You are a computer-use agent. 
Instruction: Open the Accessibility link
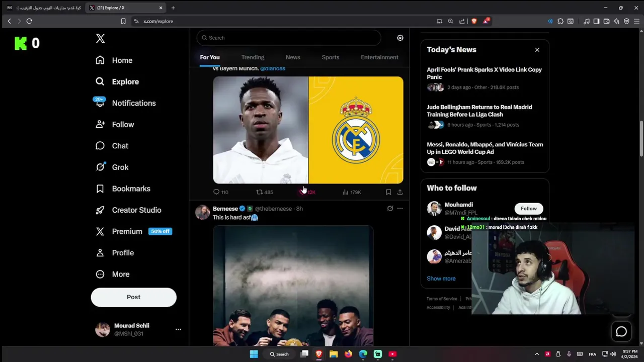[x=438, y=308]
